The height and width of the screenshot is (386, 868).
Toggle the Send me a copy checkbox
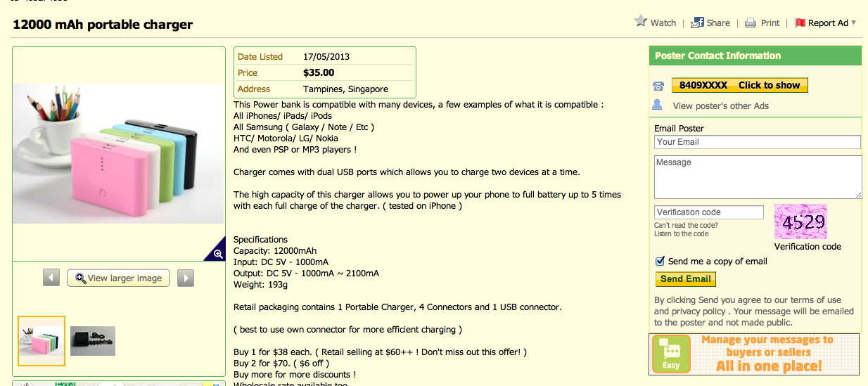[660, 261]
